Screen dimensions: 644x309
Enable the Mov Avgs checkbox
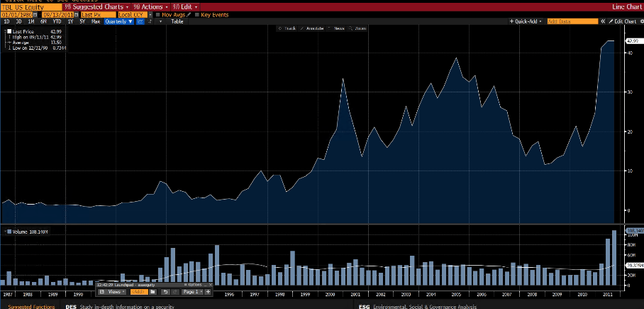pos(157,14)
